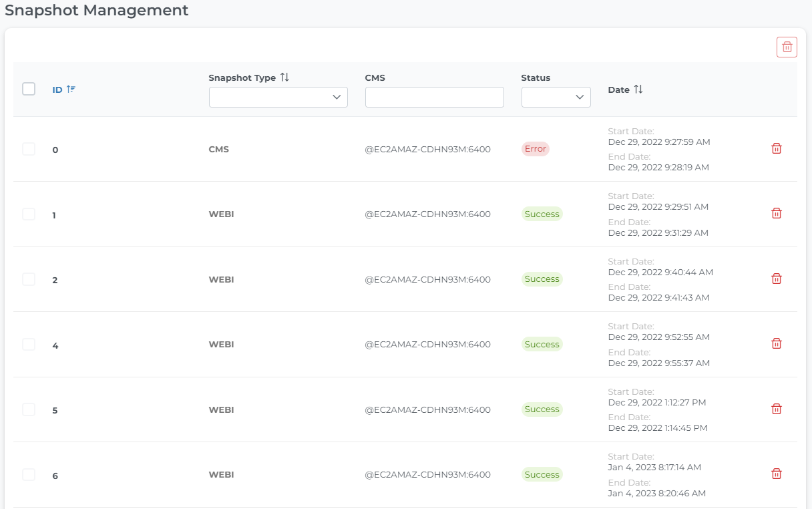Click the delete icon on snapshot 4's row
This screenshot has width=812, height=509.
[x=777, y=343]
